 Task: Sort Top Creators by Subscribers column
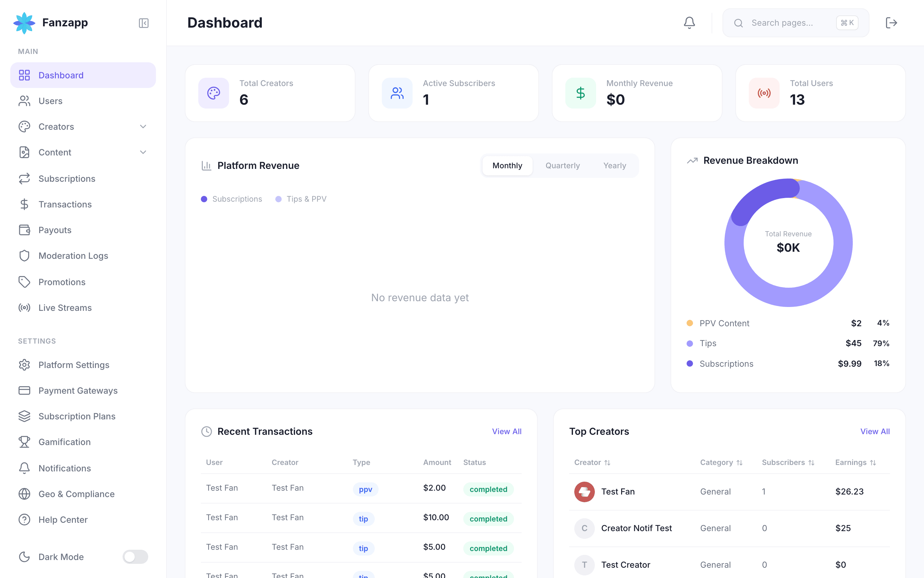point(788,462)
